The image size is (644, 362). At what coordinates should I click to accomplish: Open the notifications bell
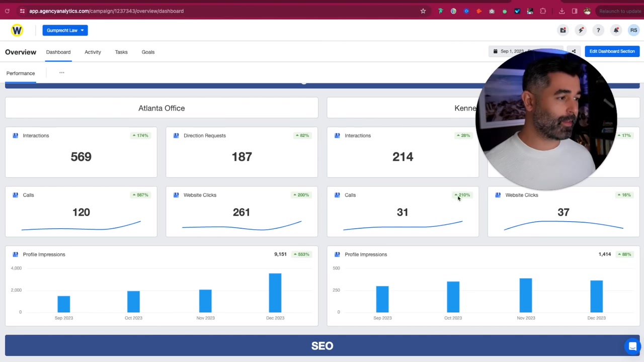pyautogui.click(x=616, y=30)
